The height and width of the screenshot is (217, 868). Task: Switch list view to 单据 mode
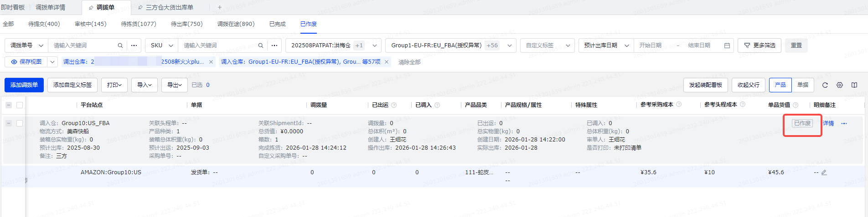click(x=803, y=85)
